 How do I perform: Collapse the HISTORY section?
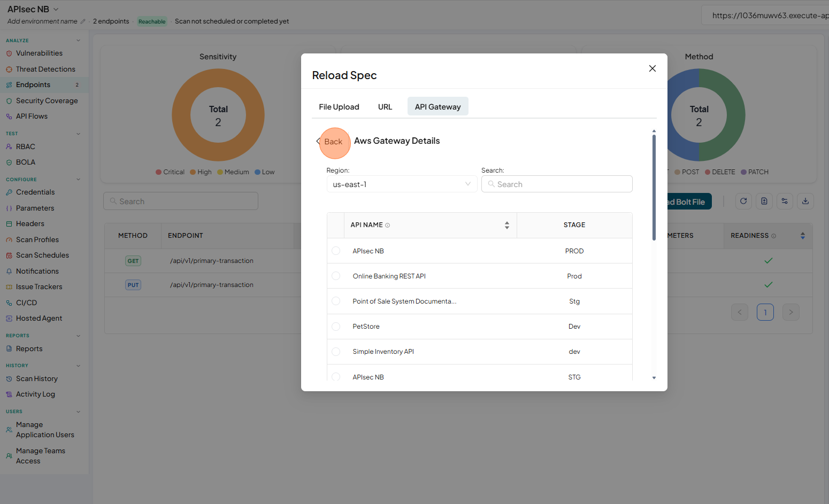(x=78, y=366)
